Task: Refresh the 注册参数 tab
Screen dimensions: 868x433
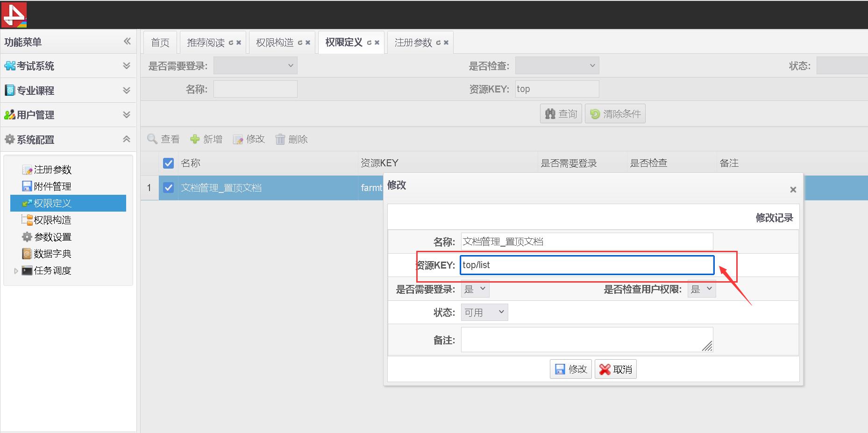Action: pos(438,43)
